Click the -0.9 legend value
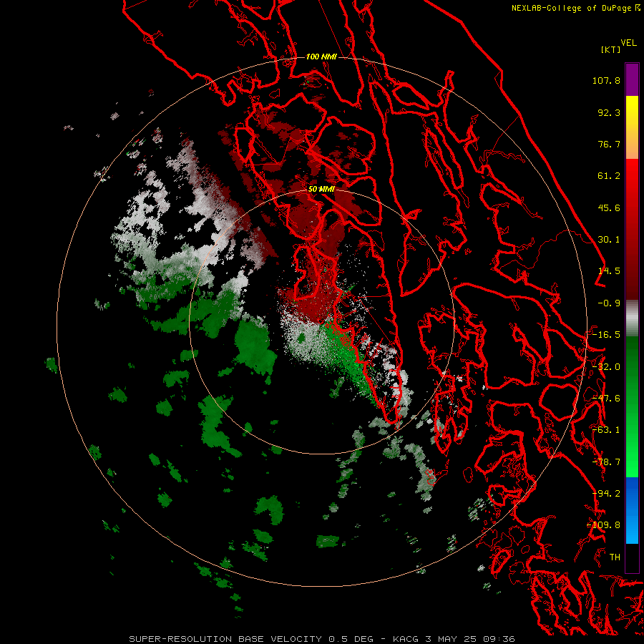Screen dimensions: 644x644 609,303
